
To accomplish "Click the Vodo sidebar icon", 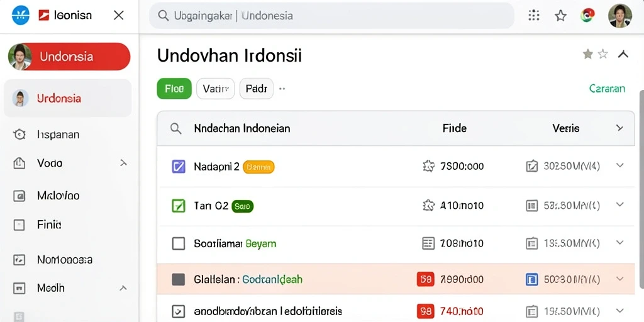I will [x=19, y=163].
